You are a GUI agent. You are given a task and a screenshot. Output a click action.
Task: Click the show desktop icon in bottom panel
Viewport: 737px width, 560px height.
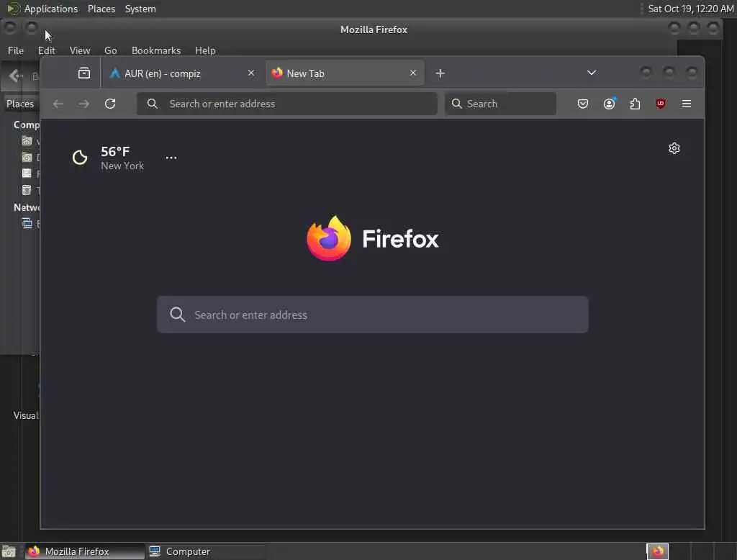tap(9, 551)
